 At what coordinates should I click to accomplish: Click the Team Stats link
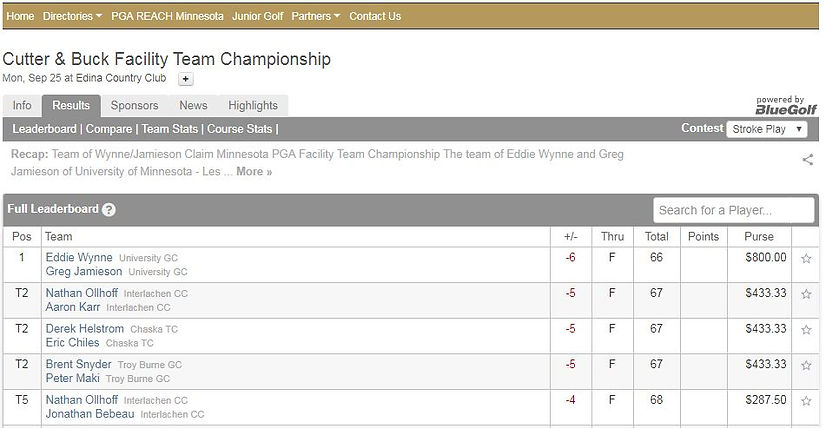(x=170, y=129)
